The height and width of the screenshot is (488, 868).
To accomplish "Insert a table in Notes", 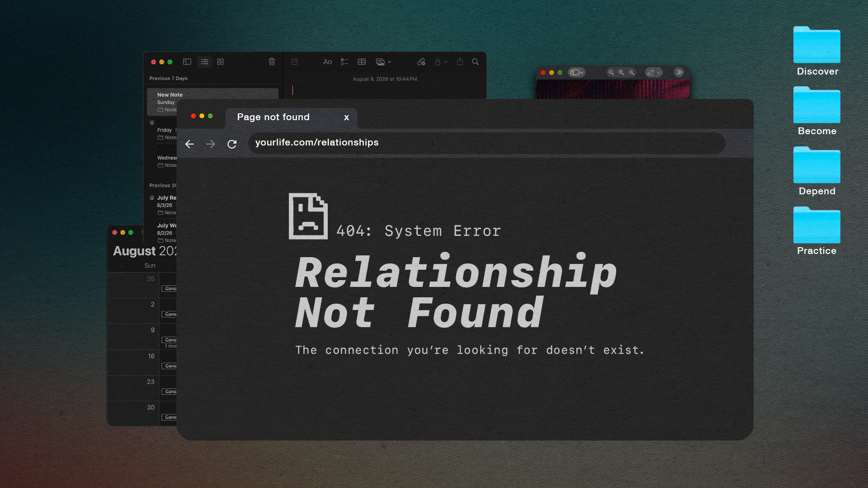I will (x=362, y=62).
